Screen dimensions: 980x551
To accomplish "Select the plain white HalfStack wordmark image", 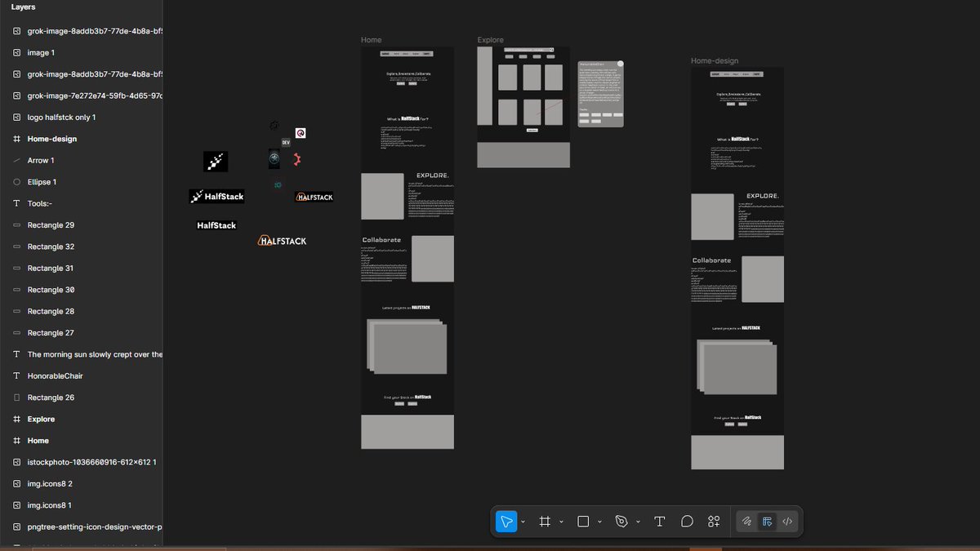I will 216,225.
